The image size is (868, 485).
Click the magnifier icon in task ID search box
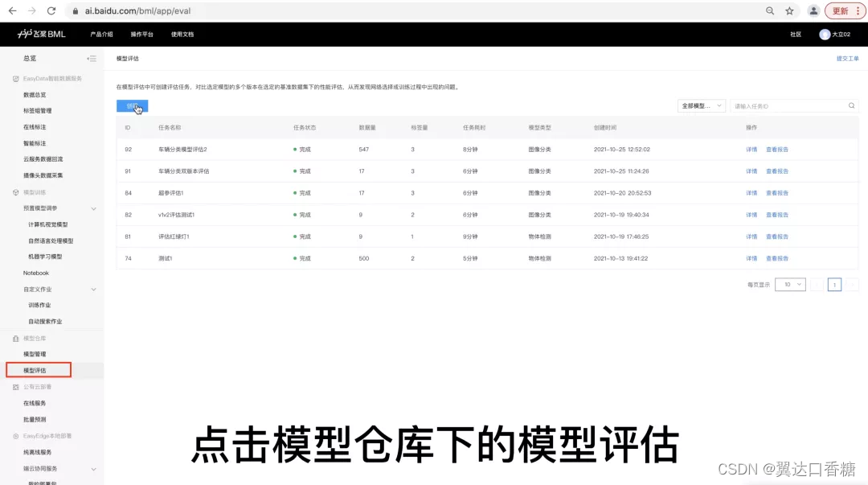coord(851,105)
